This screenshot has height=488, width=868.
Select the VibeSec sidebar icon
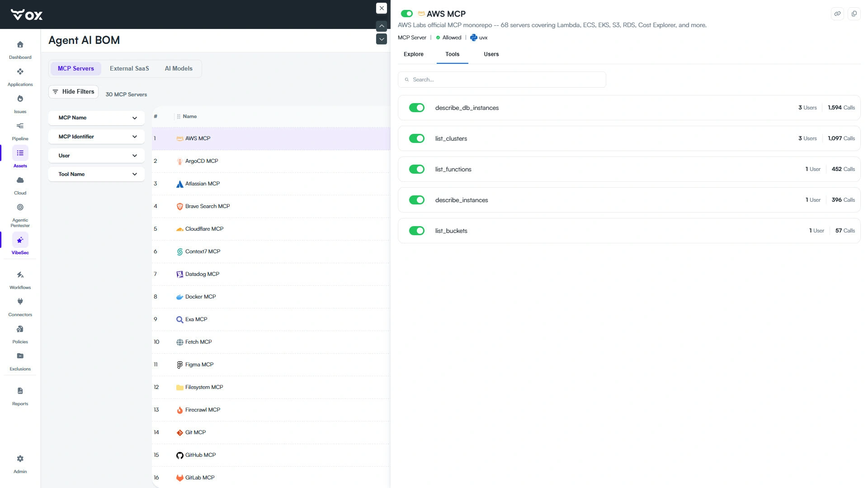click(20, 240)
